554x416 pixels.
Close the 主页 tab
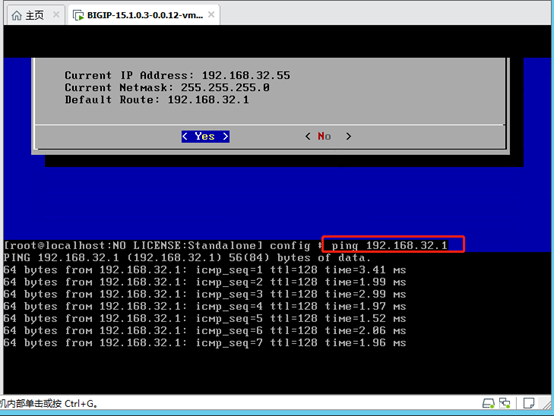tap(56, 15)
